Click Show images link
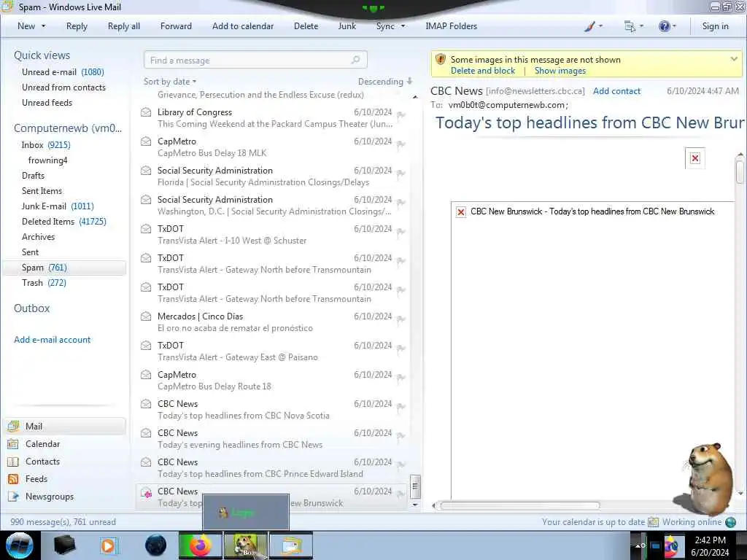Screen dimensions: 747x560 [x=560, y=71]
